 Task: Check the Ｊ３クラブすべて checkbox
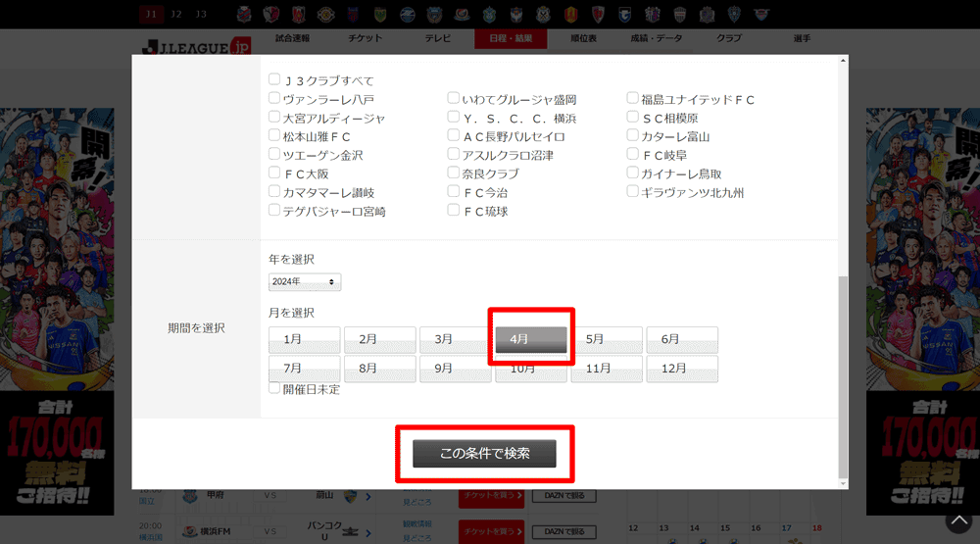pos(274,80)
